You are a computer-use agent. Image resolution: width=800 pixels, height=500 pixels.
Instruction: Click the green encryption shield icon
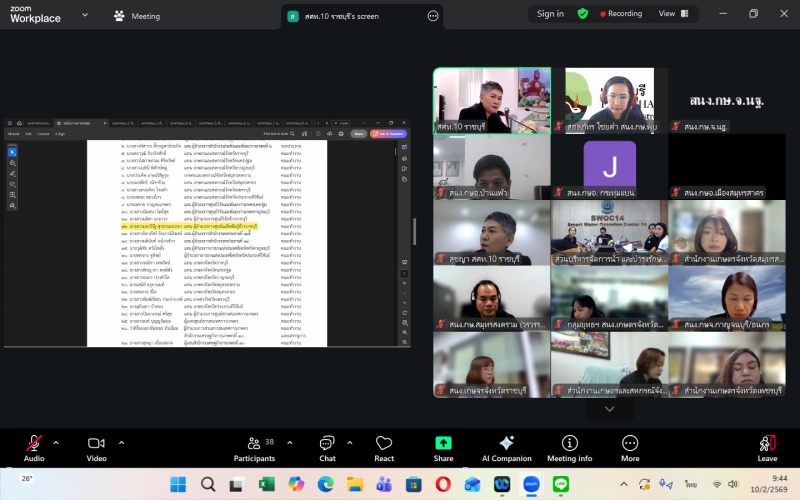583,14
